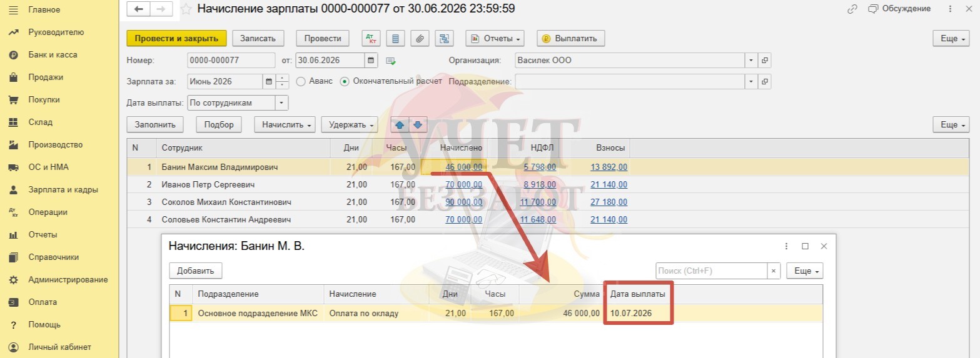Open Отчеты bar chart sidebar icon
980x358 pixels.
tap(13, 235)
